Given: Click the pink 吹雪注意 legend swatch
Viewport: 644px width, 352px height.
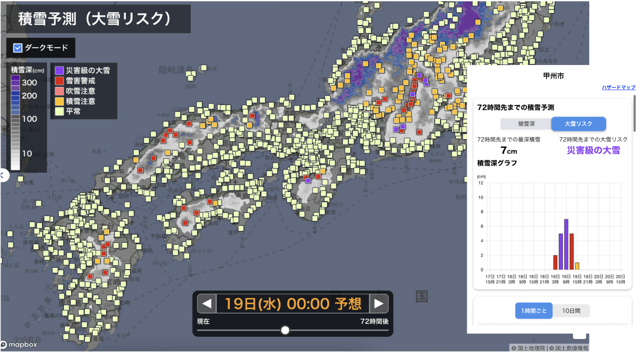Looking at the screenshot, I should click(x=59, y=91).
